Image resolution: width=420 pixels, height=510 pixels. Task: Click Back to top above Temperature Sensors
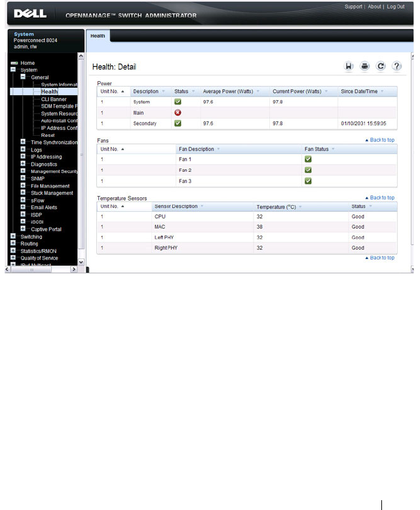tap(380, 197)
